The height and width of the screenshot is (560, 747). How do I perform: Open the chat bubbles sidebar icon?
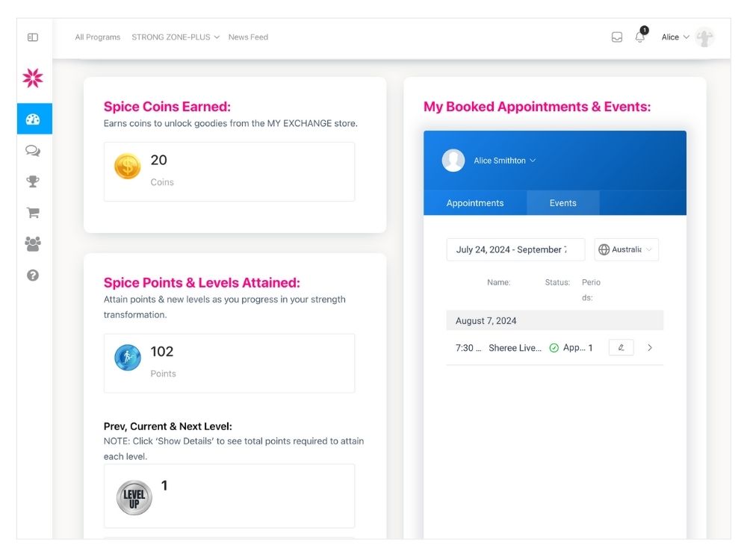33,151
